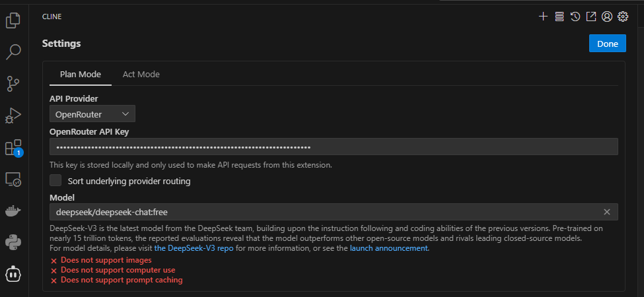Open the Python view icon
This screenshot has width=644, height=297.
[13, 242]
